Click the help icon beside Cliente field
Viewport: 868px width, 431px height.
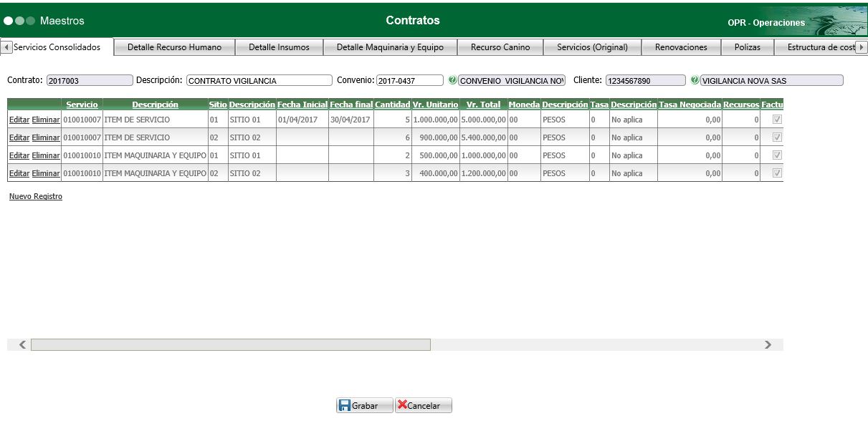coord(695,80)
